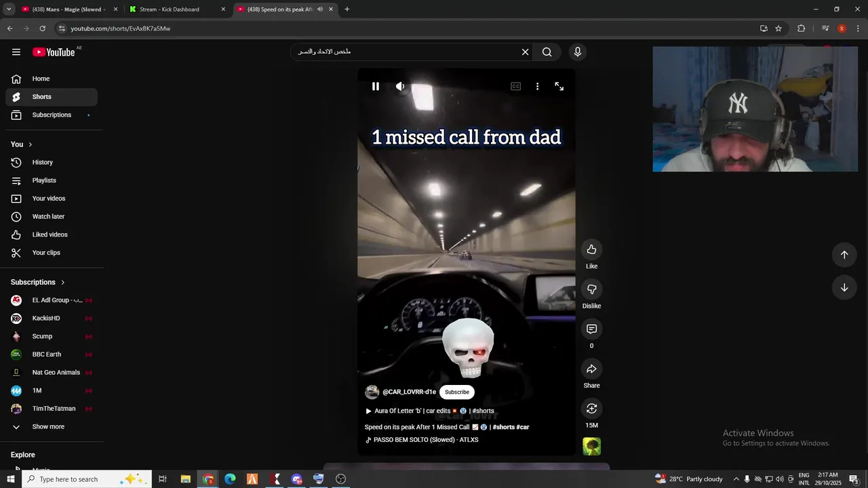Screen dimensions: 868x488
Task: Open the tab search dropdown
Action: coord(9,9)
